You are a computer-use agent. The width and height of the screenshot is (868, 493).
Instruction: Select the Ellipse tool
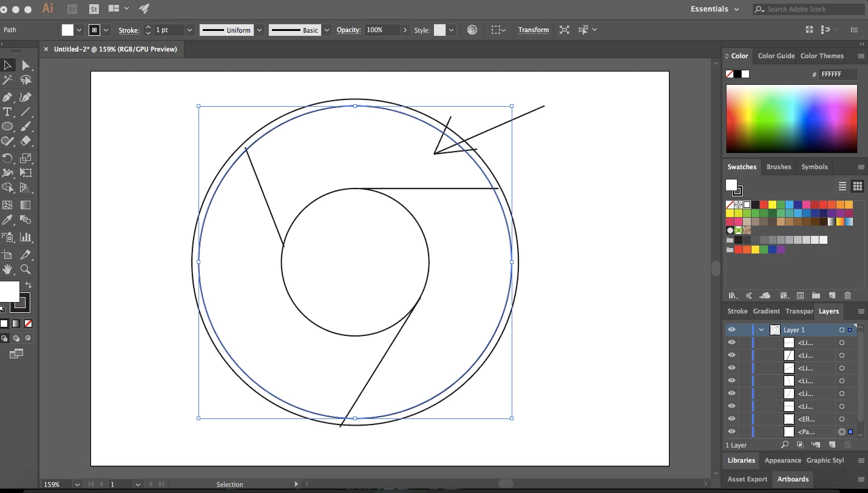[7, 127]
